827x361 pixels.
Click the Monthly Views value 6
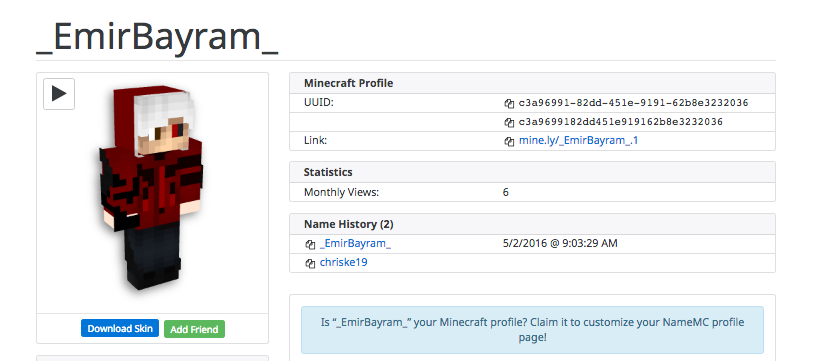tap(506, 192)
